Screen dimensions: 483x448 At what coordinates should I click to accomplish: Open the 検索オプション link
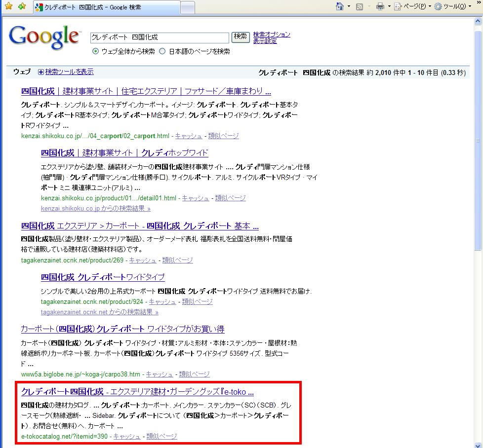pos(272,35)
